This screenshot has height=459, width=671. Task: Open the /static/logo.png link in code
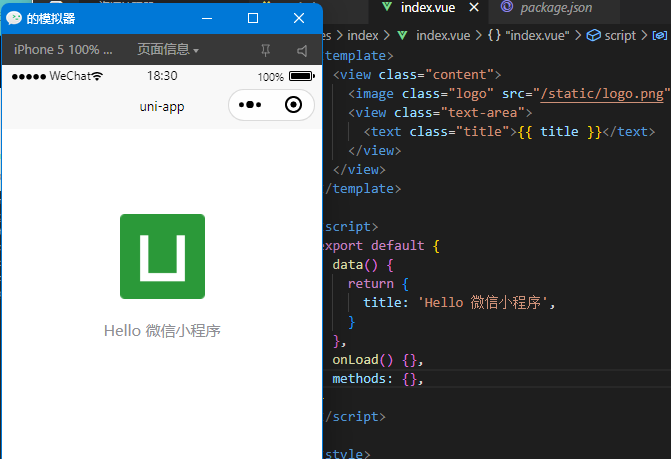601,94
